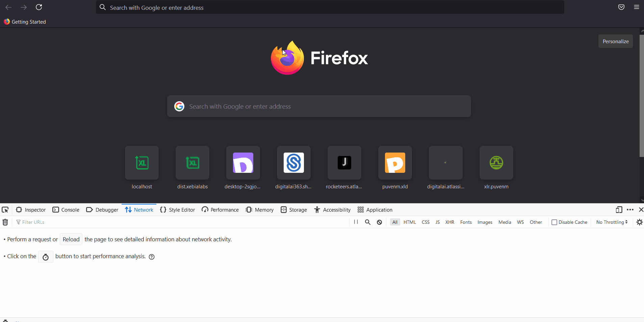Filter requests by JS

pyautogui.click(x=438, y=222)
